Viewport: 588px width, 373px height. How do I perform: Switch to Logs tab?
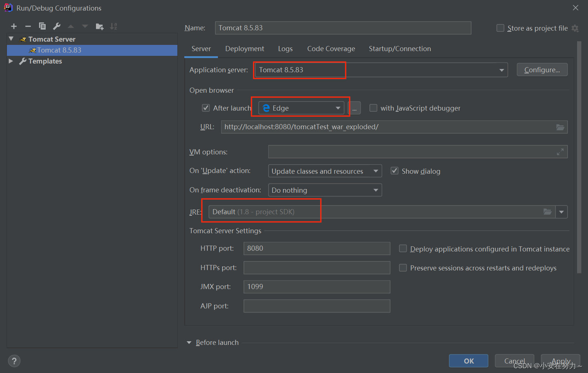[x=285, y=49]
